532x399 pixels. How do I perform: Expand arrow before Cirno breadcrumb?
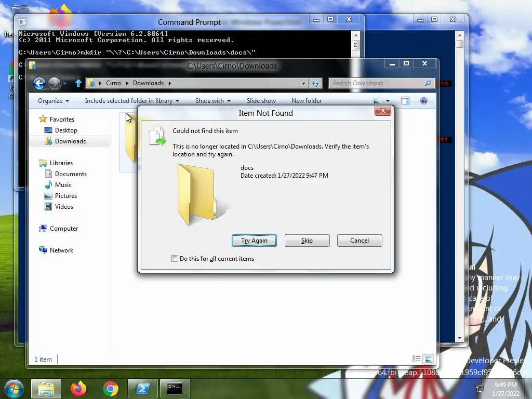pos(100,83)
